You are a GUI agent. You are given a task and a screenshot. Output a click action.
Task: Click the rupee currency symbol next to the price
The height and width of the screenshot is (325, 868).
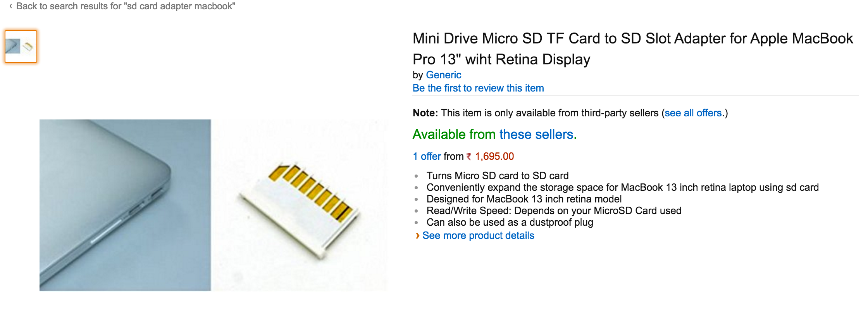coord(468,156)
